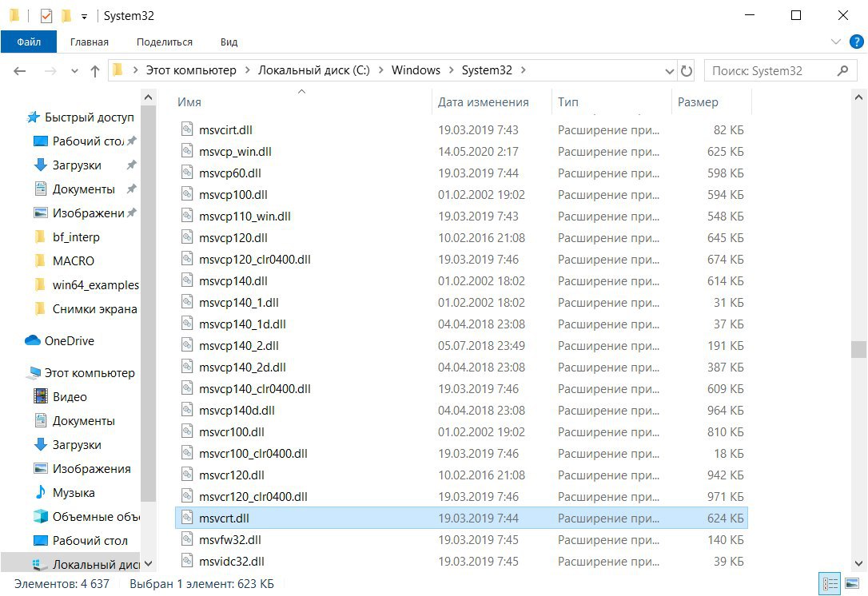The height and width of the screenshot is (596, 868).
Task: Click the System32 breadcrumb segment
Action: pyautogui.click(x=487, y=70)
